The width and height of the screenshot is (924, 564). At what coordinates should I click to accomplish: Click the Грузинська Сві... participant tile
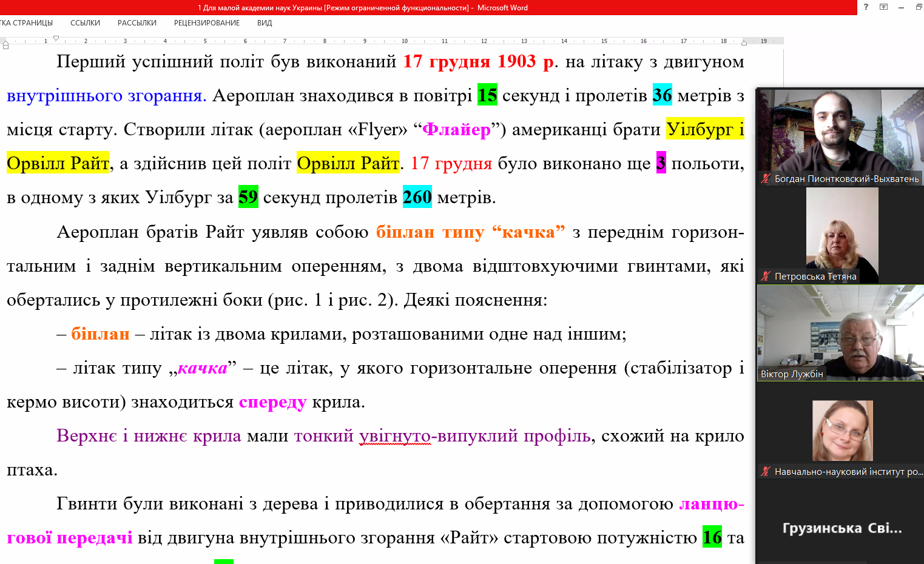click(x=841, y=528)
